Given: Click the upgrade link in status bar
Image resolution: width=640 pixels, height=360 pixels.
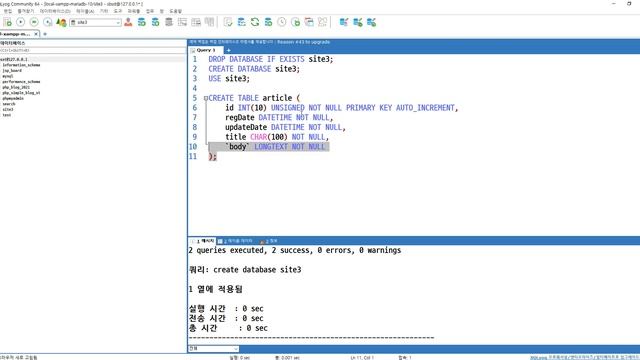Looking at the screenshot, I should (x=584, y=358).
